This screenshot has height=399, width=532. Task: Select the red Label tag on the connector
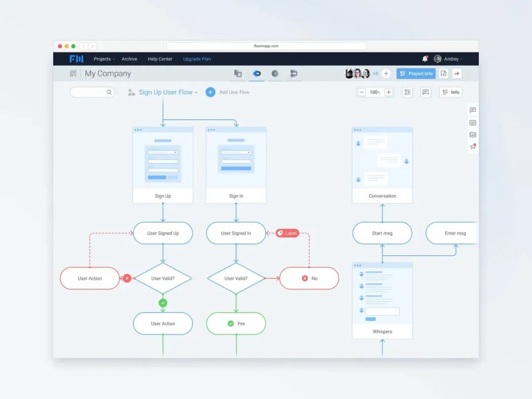coord(288,233)
